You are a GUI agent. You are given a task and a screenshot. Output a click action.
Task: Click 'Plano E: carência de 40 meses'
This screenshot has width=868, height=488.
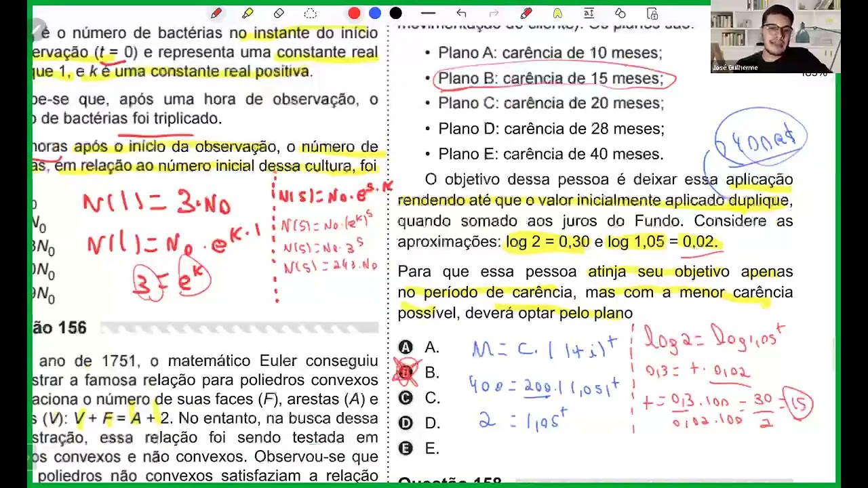coord(551,155)
